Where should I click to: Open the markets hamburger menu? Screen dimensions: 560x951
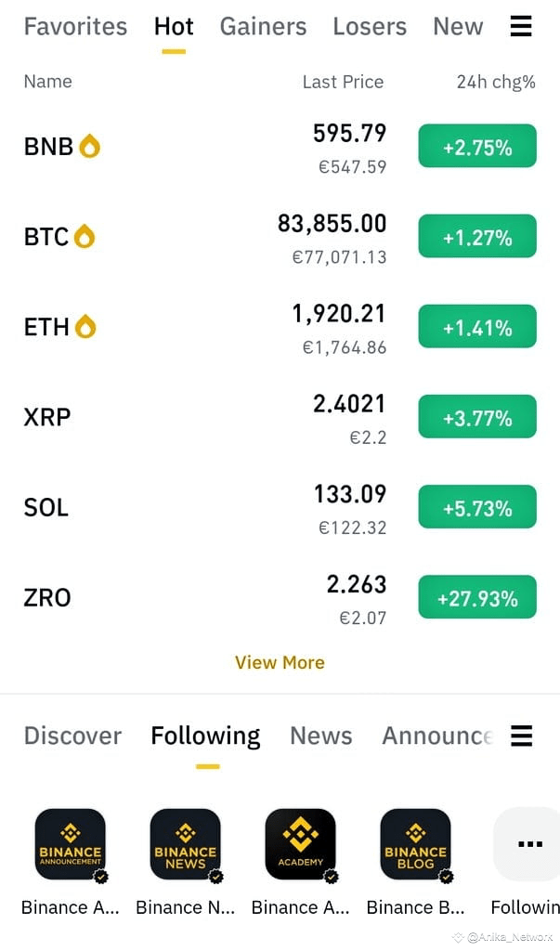521,27
